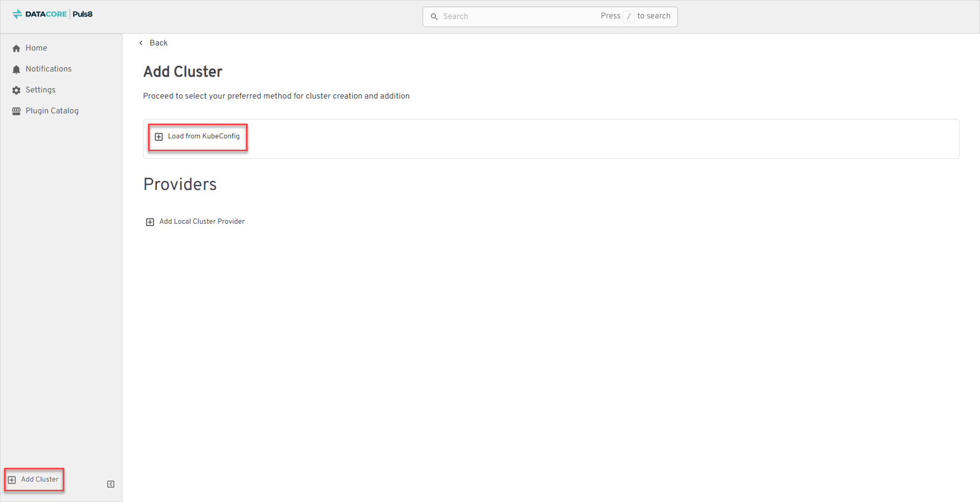Open the Notifications page label

[48, 69]
